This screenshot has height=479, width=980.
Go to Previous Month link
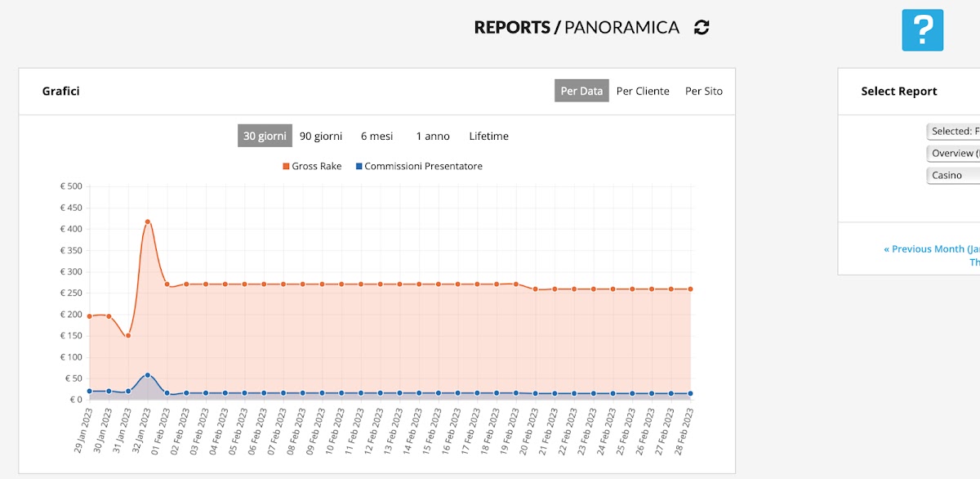tap(931, 249)
